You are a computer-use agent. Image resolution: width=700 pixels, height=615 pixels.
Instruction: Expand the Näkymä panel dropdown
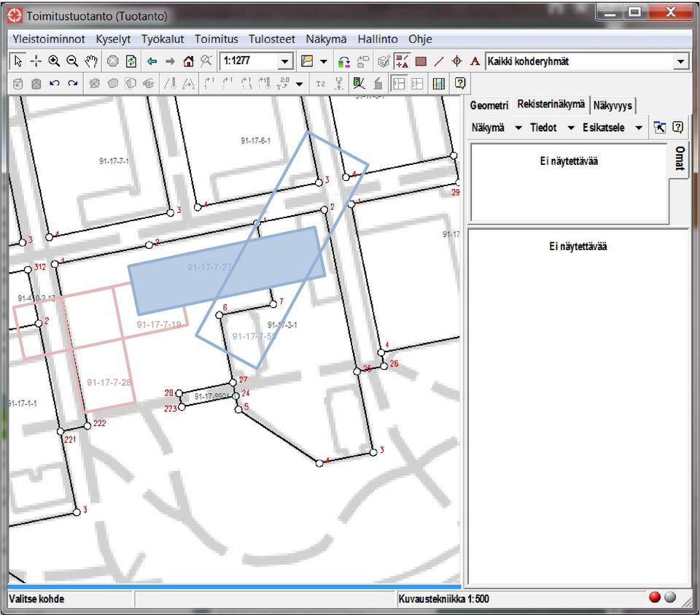click(518, 128)
